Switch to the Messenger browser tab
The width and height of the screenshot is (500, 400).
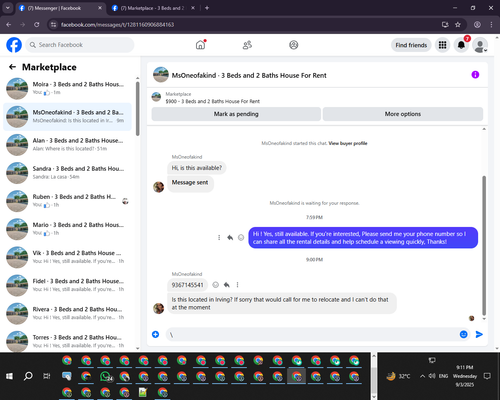(x=60, y=8)
